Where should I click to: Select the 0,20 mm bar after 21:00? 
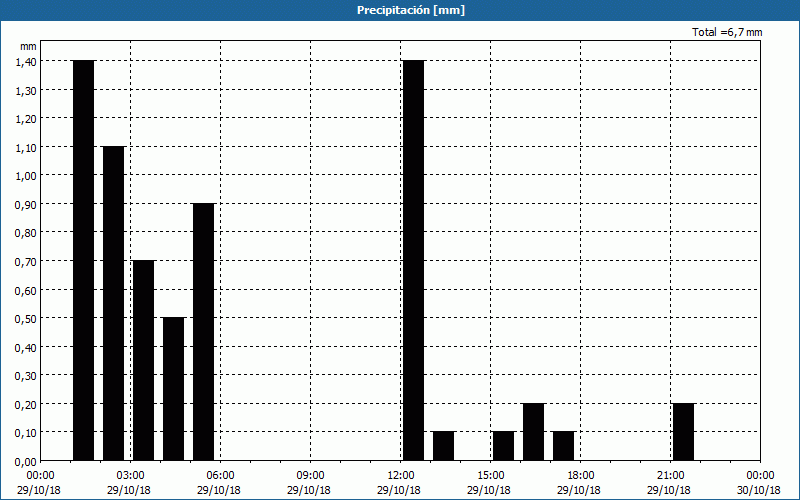(684, 432)
